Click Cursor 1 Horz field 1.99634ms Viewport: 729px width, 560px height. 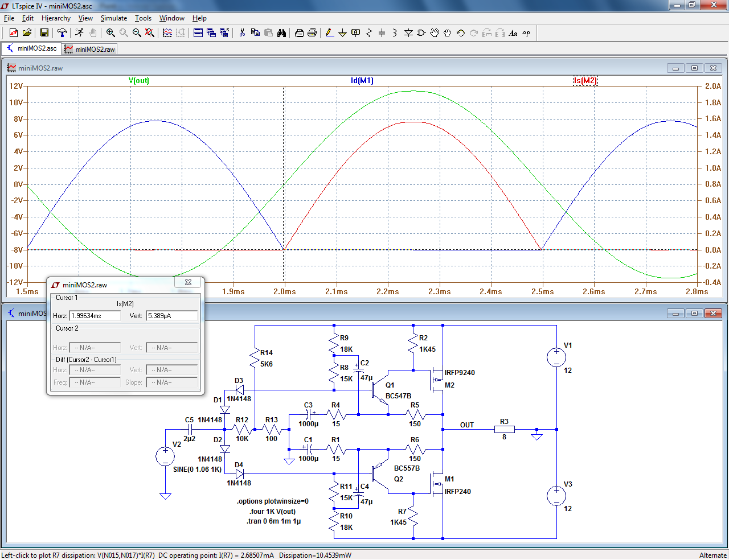click(95, 315)
